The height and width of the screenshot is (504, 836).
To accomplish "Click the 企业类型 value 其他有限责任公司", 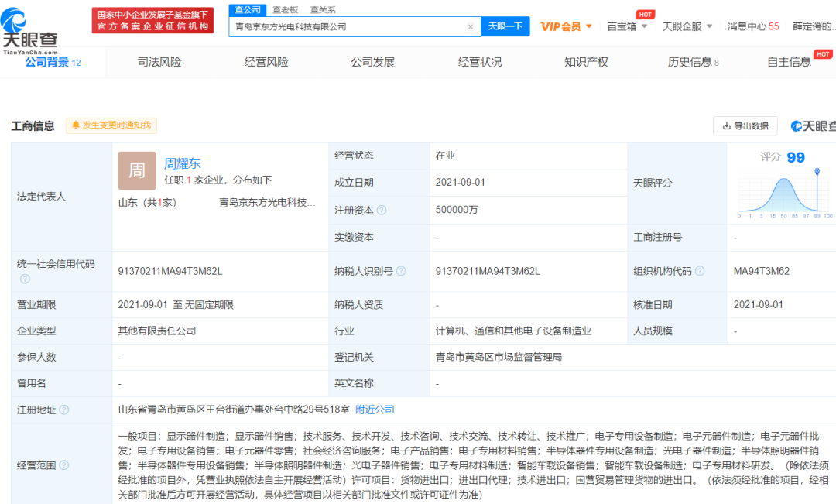I will [156, 331].
